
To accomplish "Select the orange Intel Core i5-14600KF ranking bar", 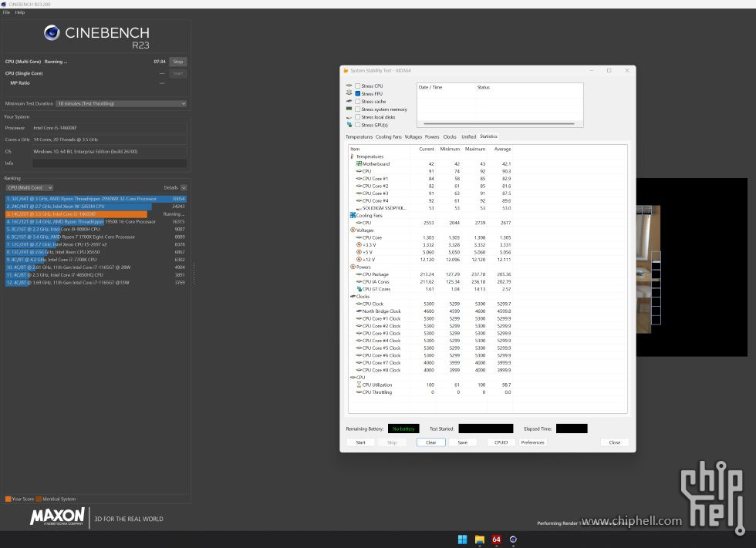I will point(76,214).
